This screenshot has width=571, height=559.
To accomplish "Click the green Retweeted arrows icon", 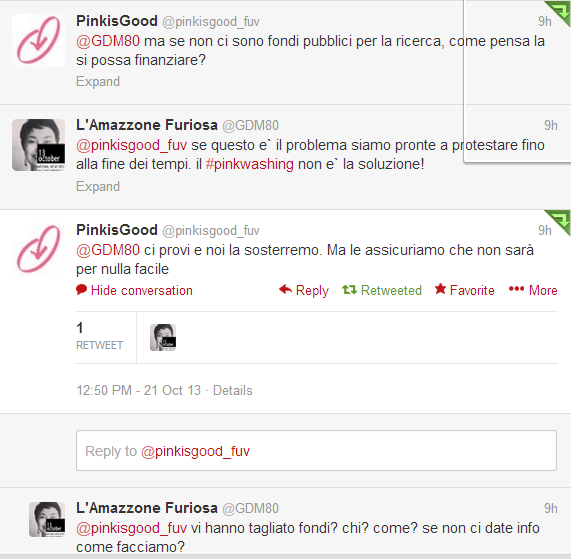I will click(x=349, y=290).
